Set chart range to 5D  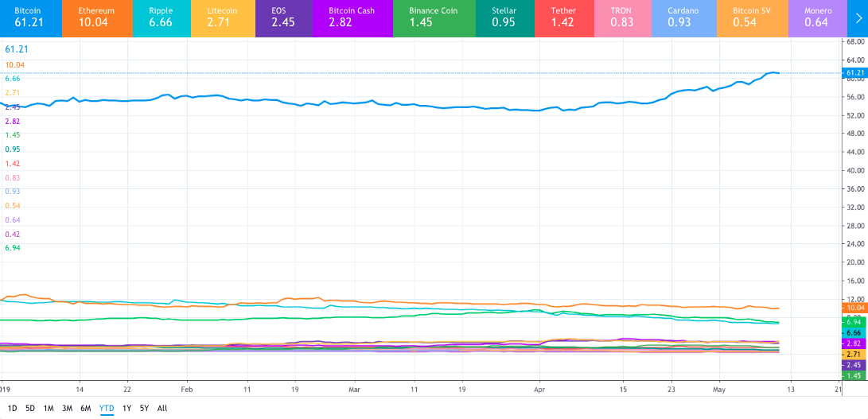tap(30, 409)
